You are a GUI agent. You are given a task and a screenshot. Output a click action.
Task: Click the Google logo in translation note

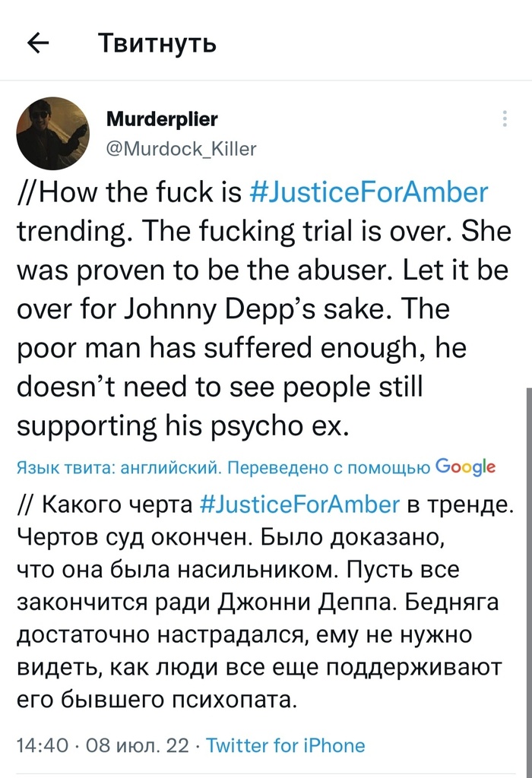(466, 466)
